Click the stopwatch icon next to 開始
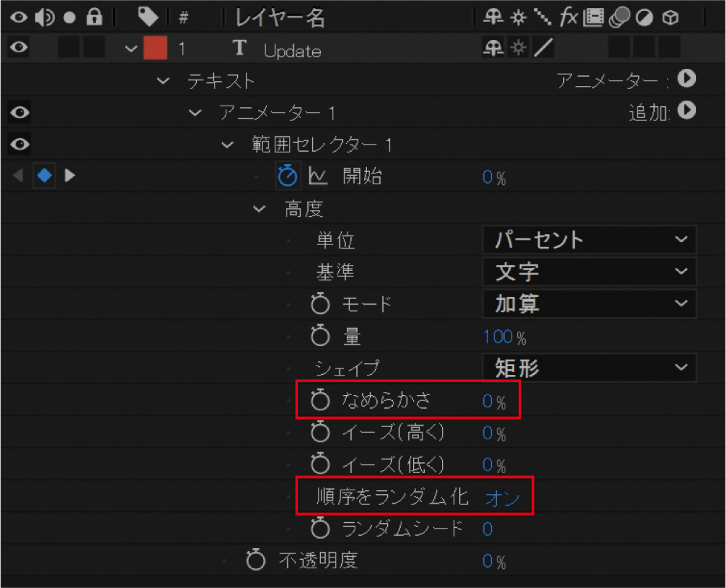The image size is (726, 588). tap(288, 176)
